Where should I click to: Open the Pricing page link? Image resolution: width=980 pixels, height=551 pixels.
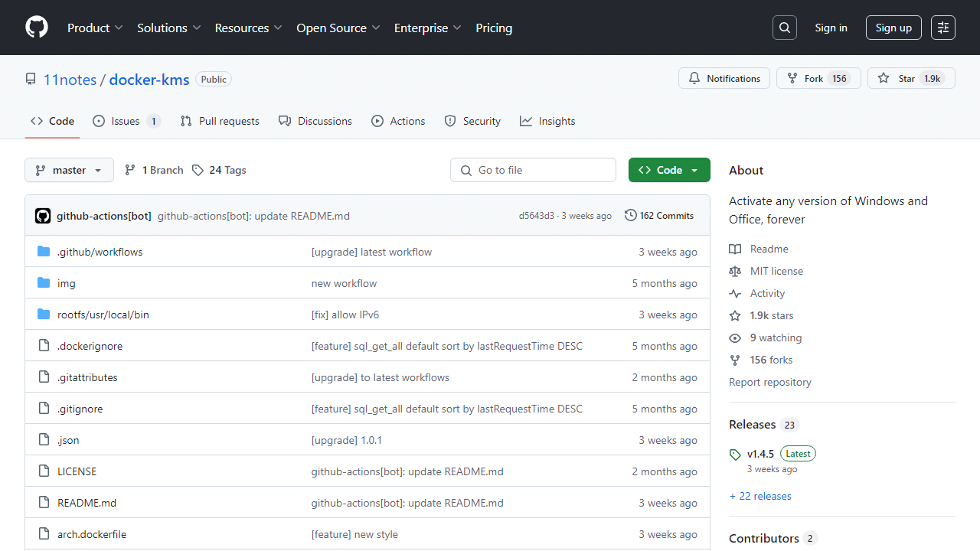pos(494,28)
